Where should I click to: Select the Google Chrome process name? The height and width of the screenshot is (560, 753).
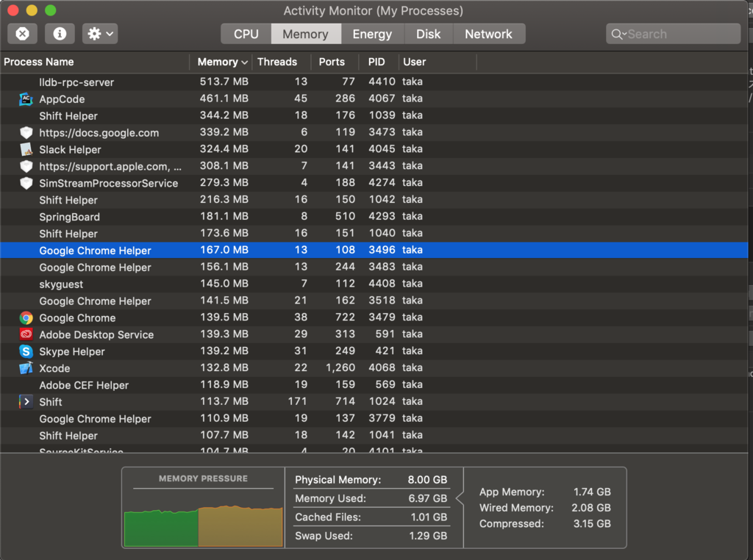click(x=77, y=317)
